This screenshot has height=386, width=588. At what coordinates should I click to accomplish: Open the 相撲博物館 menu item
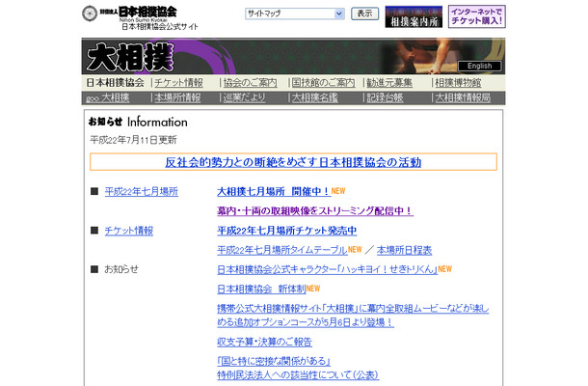pyautogui.click(x=458, y=83)
